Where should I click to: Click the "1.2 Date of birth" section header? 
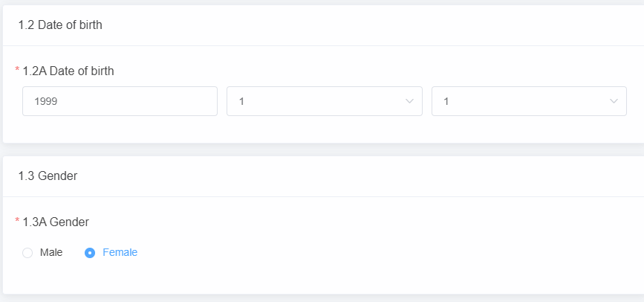coord(60,25)
